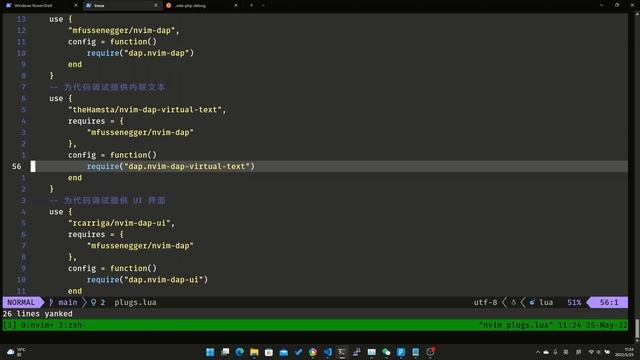Close the Windows PowerShell tab

tap(76, 6)
